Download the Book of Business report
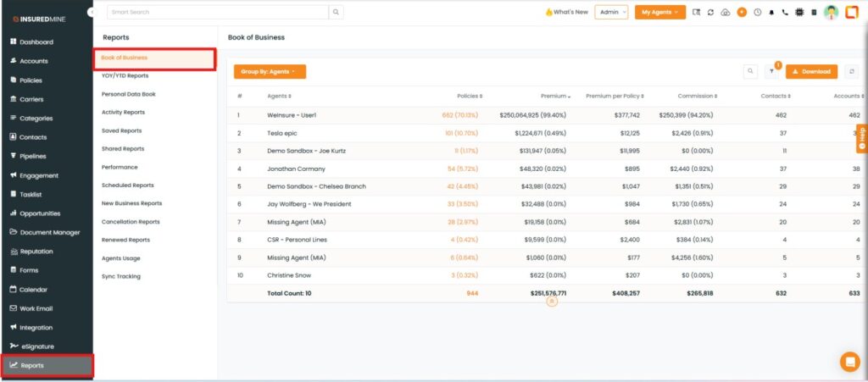The width and height of the screenshot is (868, 382). click(811, 72)
